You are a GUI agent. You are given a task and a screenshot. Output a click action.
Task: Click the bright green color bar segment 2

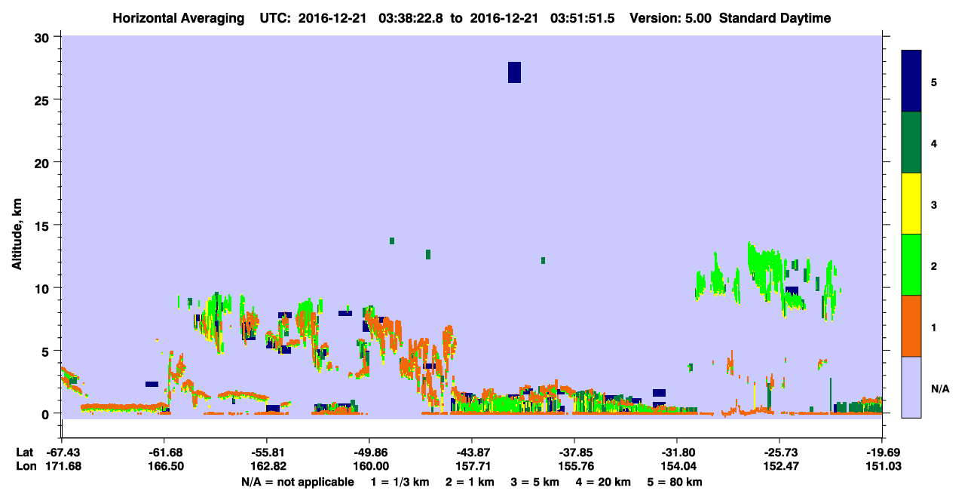pyautogui.click(x=911, y=265)
